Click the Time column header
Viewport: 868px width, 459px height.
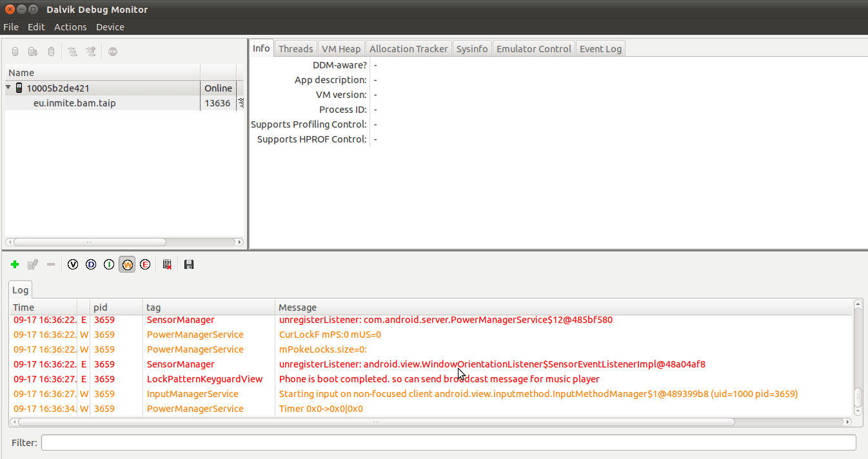click(44, 308)
